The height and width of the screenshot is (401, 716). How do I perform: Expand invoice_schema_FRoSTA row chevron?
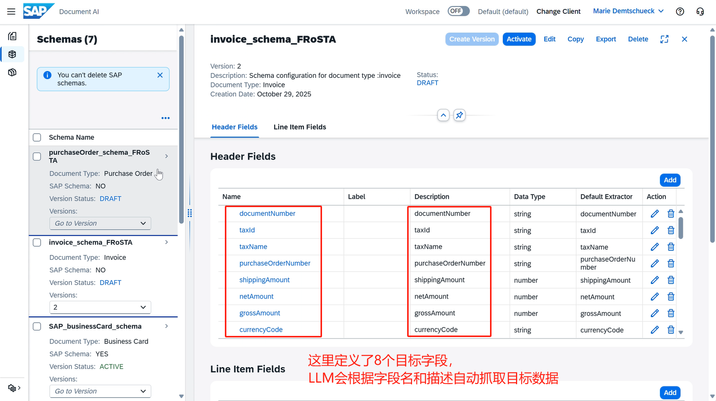[x=166, y=242]
